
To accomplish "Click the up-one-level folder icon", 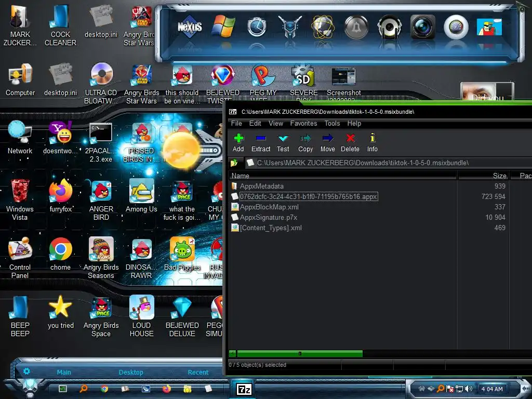I will (234, 163).
